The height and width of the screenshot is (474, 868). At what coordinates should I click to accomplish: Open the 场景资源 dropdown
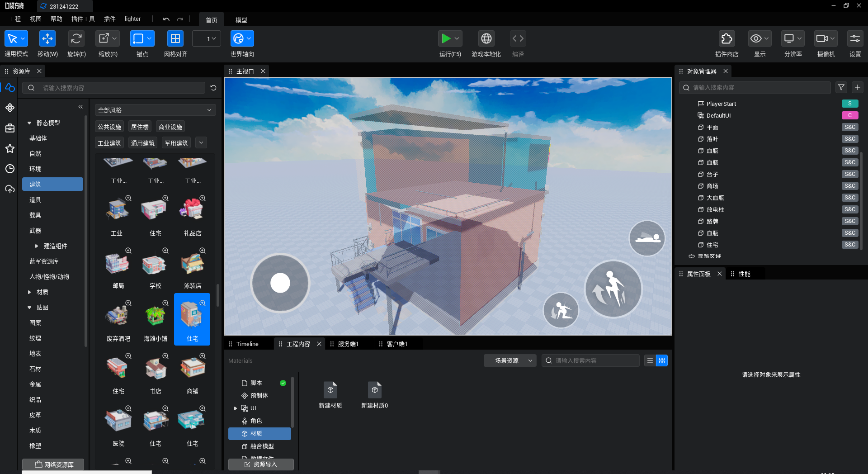[x=510, y=360]
